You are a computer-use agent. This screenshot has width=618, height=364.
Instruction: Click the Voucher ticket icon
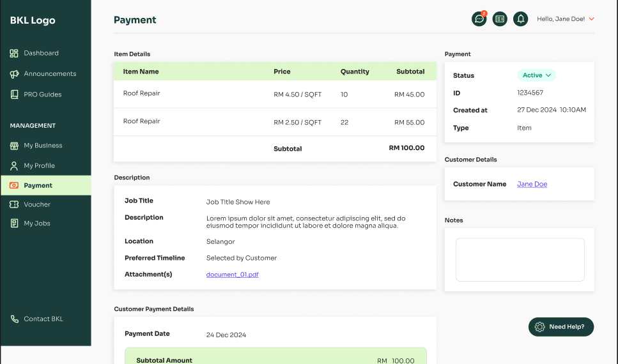[x=14, y=204]
